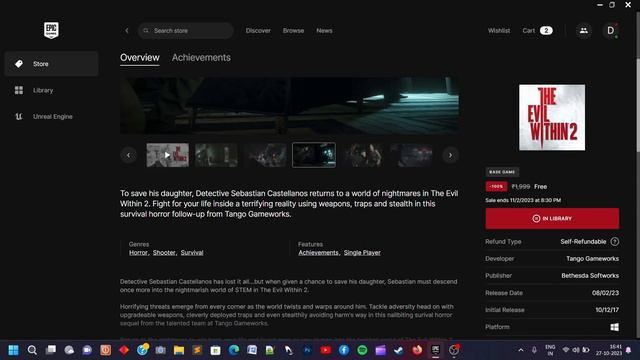Select the fifth screenshot thumbnail

click(363, 155)
